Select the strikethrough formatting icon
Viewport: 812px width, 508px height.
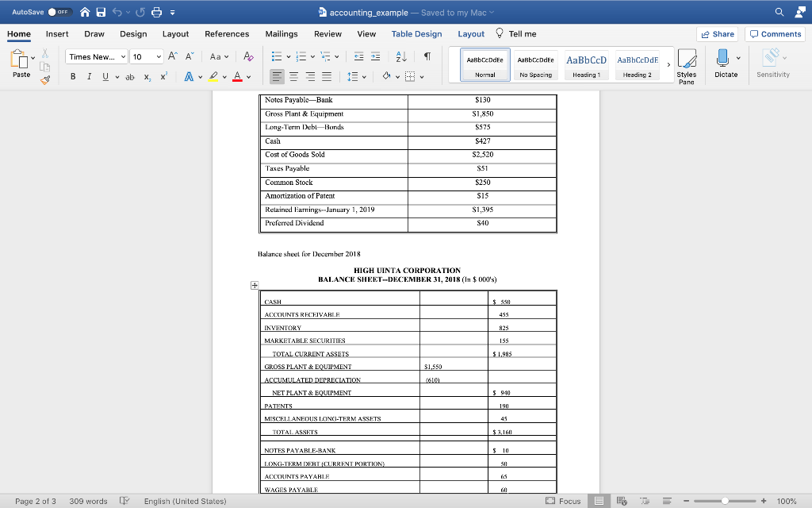(x=130, y=77)
